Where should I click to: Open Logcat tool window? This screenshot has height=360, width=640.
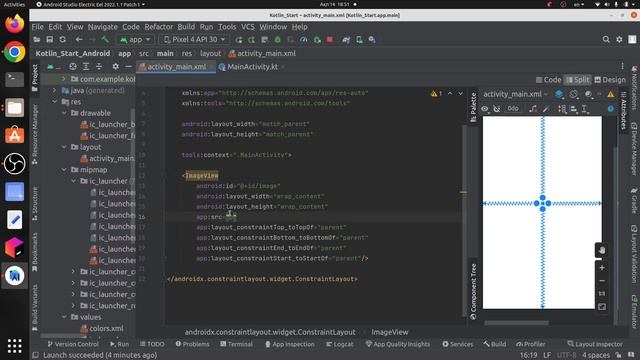click(340, 344)
